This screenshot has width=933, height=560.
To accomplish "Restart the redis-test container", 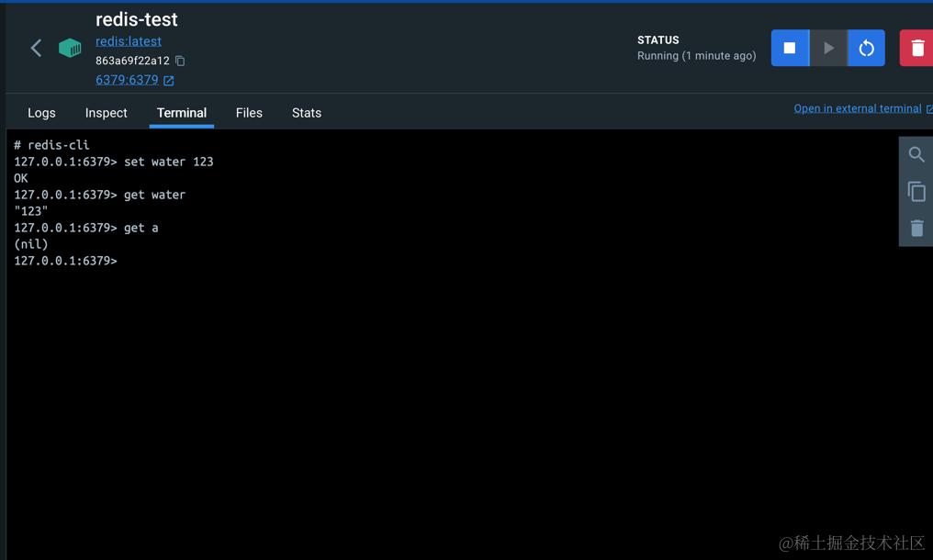I will pyautogui.click(x=866, y=49).
